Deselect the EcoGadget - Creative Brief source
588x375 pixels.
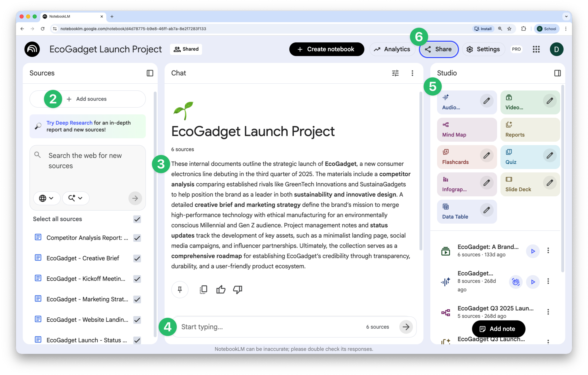(x=137, y=258)
